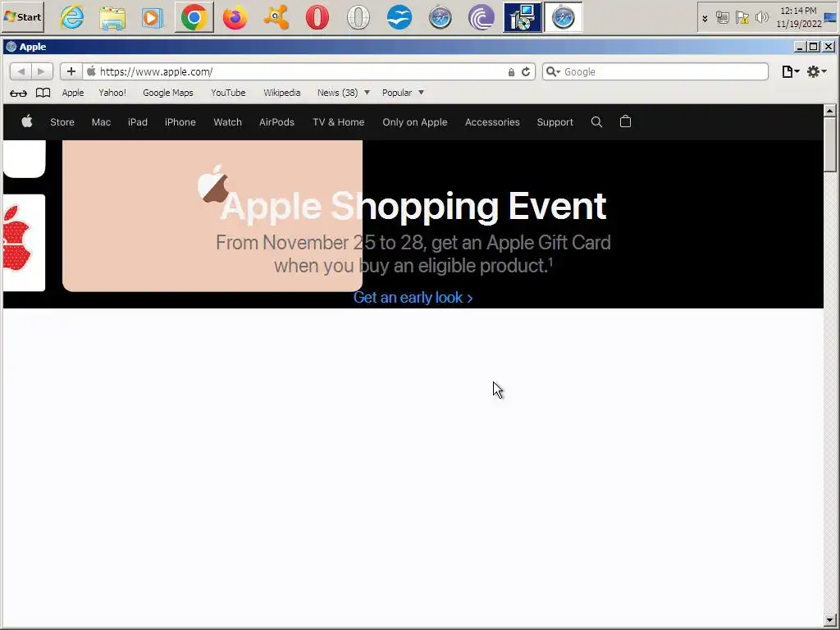The image size is (840, 630).
Task: Open the page menu icon
Action: pos(790,71)
